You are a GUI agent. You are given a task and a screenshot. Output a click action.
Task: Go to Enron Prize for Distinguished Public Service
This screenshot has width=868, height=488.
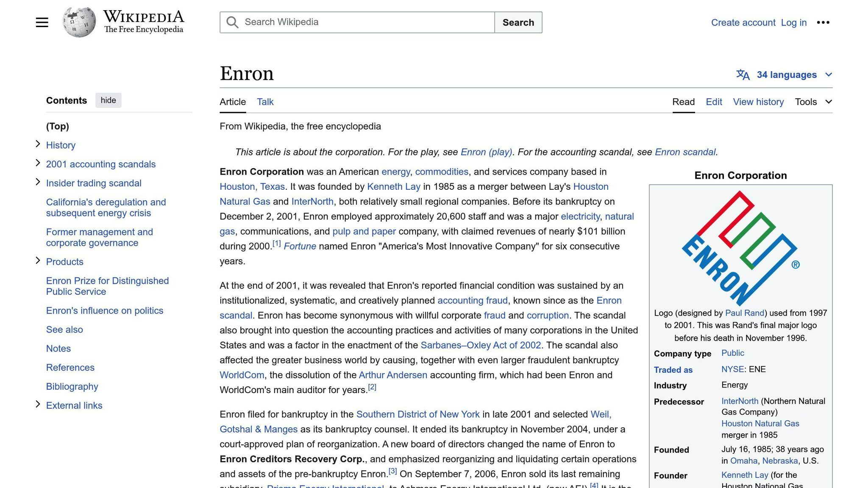pyautogui.click(x=107, y=286)
